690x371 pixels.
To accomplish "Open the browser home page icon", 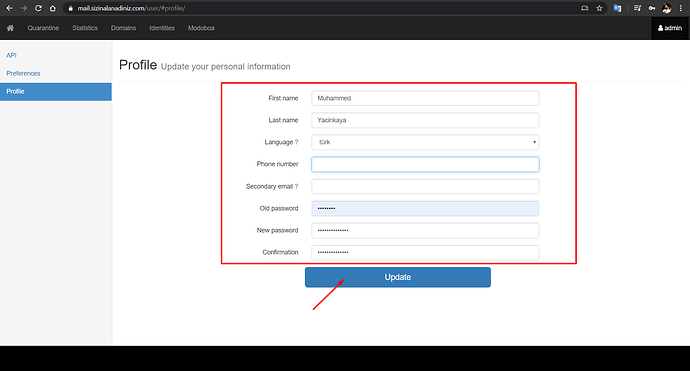I will coord(53,8).
